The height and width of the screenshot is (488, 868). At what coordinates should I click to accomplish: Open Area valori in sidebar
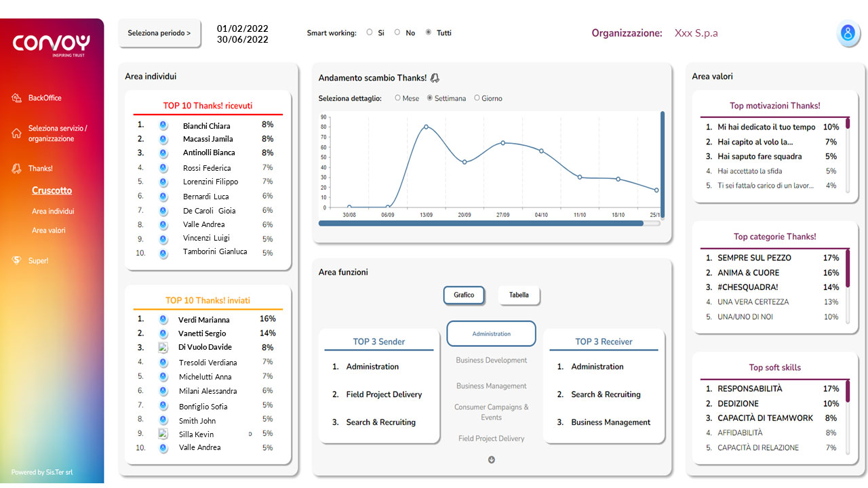coord(49,230)
